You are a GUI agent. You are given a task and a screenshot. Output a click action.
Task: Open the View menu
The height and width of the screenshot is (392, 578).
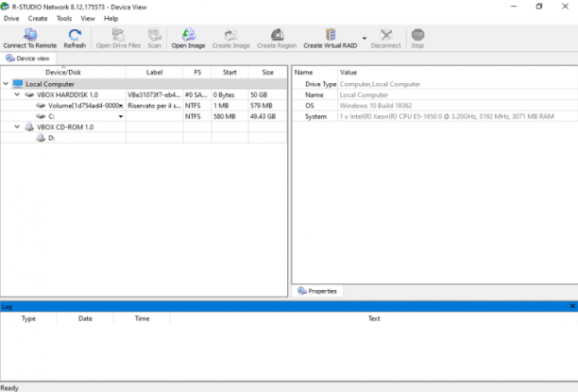tap(88, 19)
